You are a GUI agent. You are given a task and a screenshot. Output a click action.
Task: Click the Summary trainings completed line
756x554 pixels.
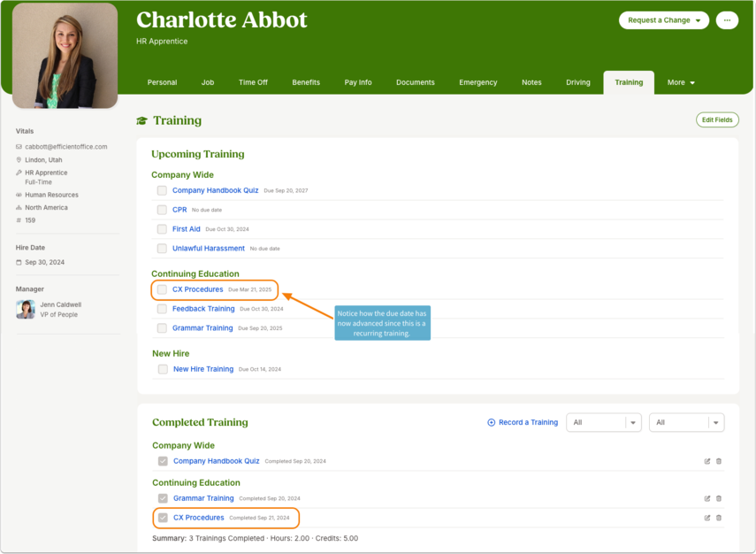255,539
